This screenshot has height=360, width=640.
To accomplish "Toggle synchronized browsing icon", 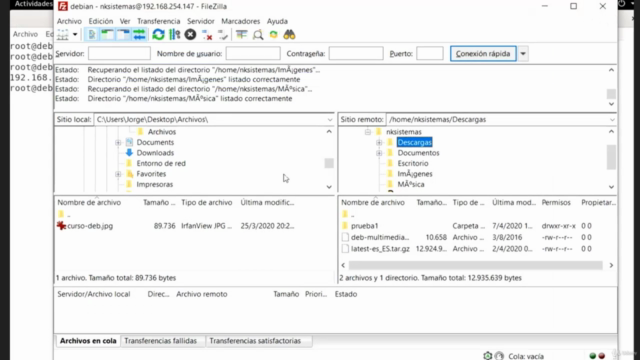I will [273, 35].
